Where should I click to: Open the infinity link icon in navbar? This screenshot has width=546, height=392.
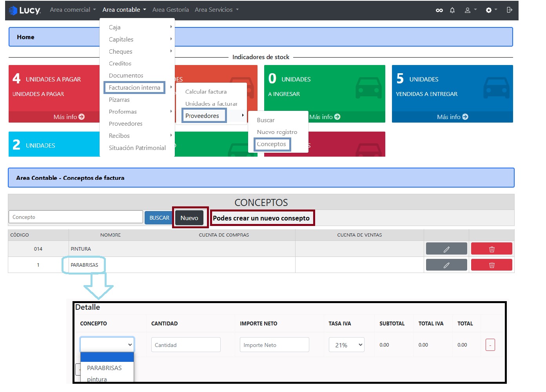tap(439, 10)
